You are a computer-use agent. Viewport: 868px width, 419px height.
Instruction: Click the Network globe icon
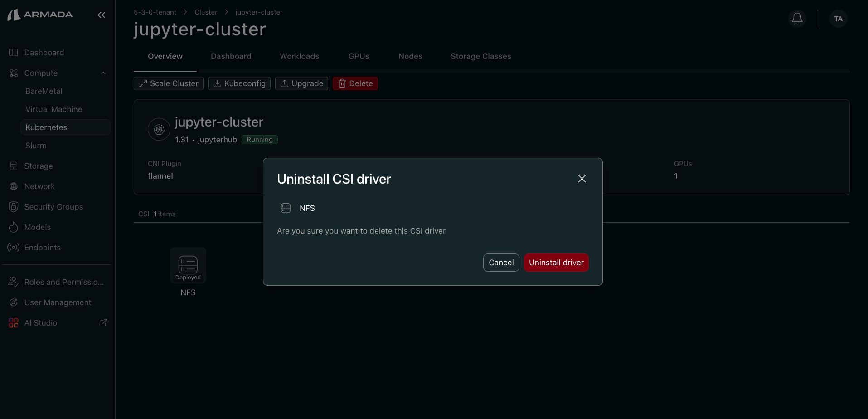coord(13,186)
